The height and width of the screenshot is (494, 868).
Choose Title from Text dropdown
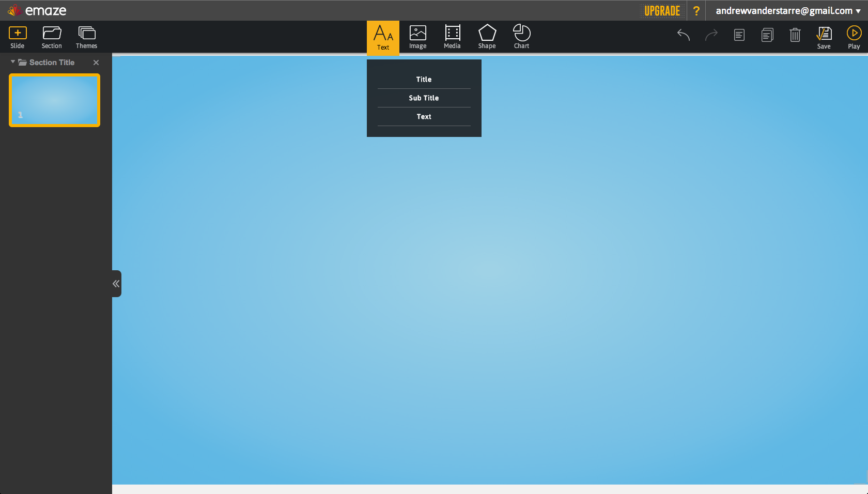coord(424,80)
